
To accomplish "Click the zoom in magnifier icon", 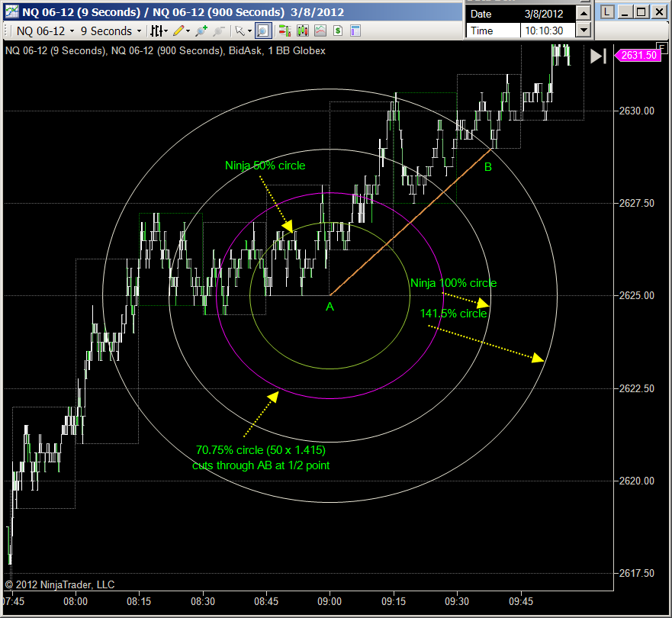I will point(201,31).
